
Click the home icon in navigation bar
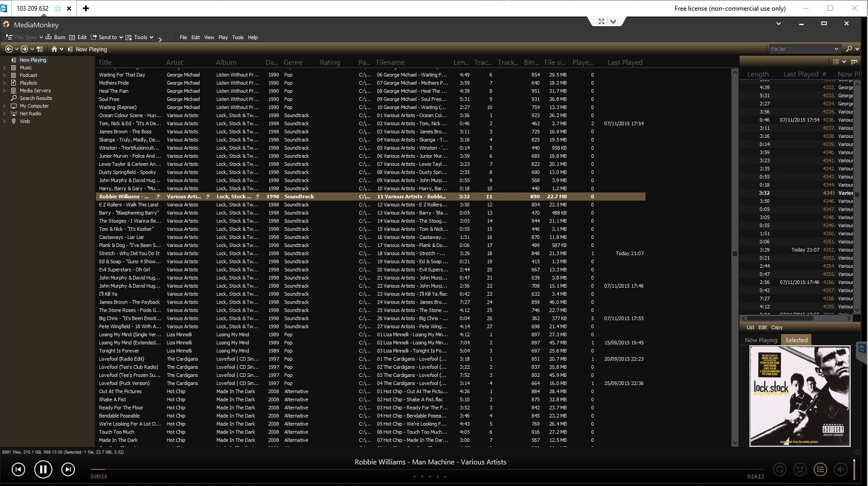coord(54,49)
